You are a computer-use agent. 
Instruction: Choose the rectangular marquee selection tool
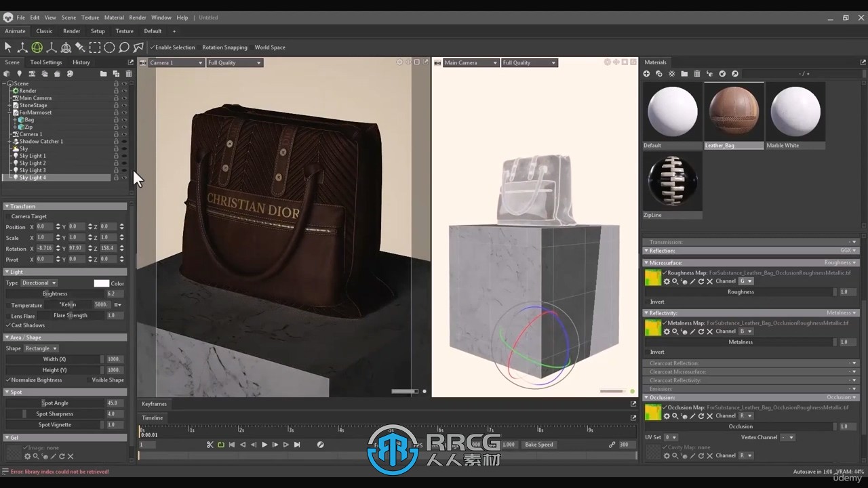[95, 47]
